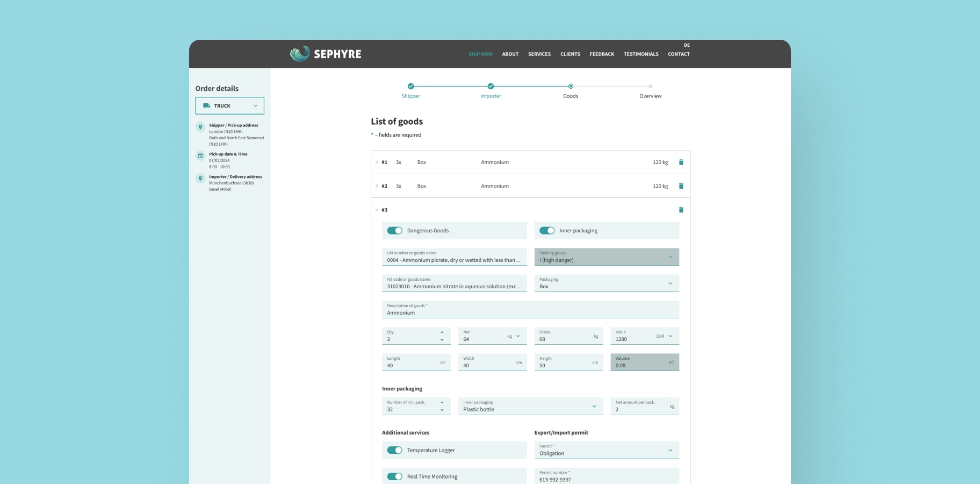Click the Overview step circle

pos(651,86)
